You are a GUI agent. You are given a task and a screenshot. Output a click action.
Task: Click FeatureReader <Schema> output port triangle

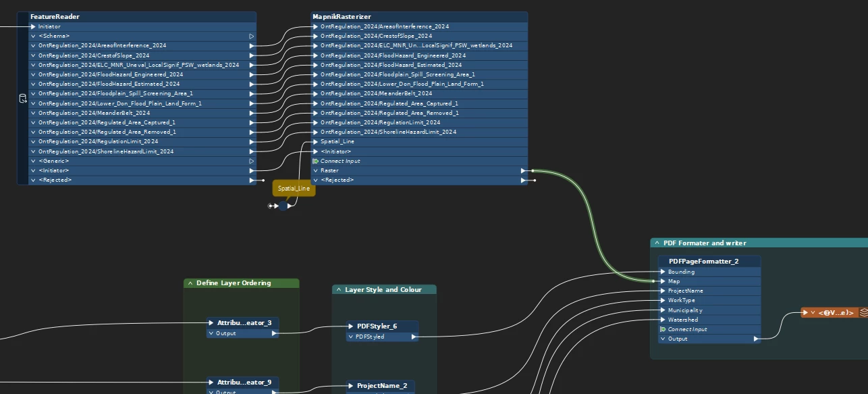252,36
